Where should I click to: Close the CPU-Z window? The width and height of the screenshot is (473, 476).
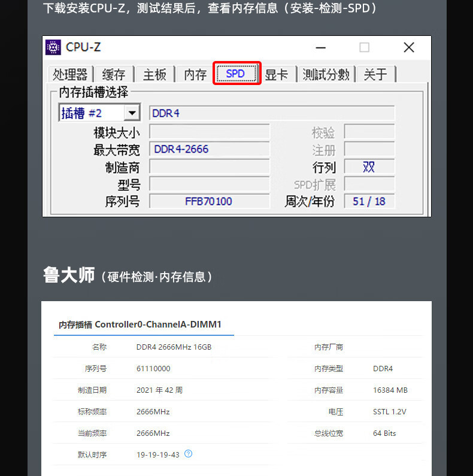pos(409,47)
